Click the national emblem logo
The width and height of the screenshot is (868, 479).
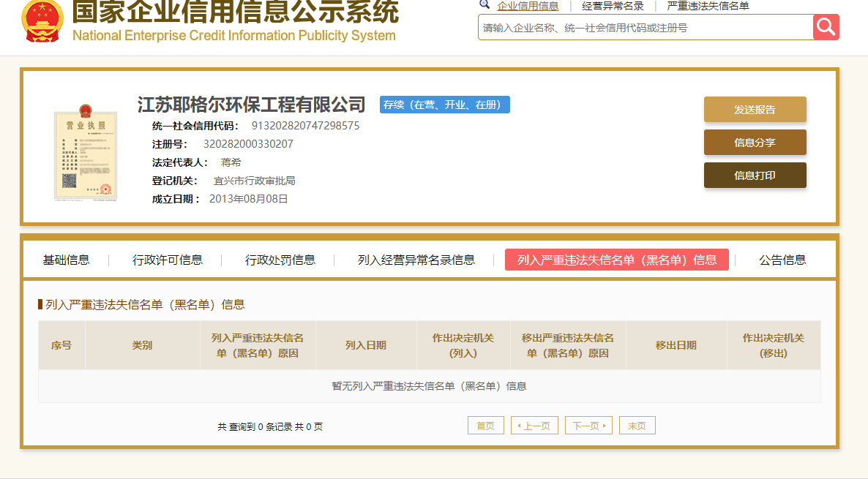[x=42, y=21]
